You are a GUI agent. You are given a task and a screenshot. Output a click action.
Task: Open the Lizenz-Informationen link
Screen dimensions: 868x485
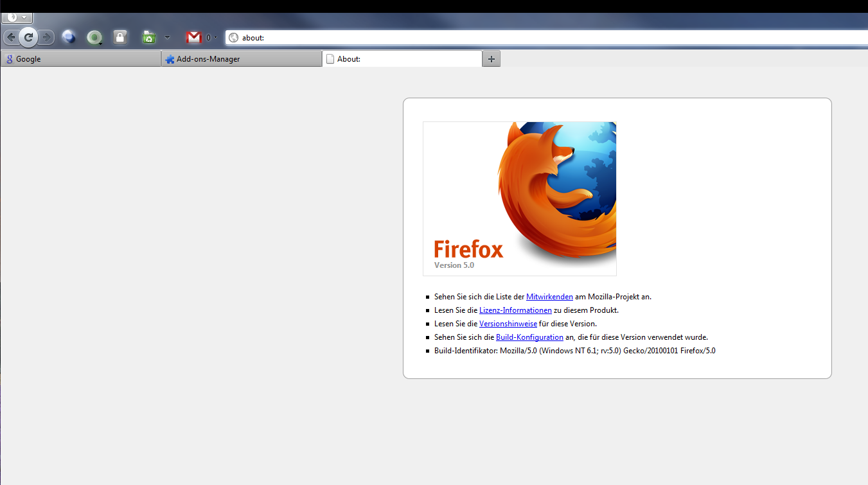pyautogui.click(x=515, y=310)
